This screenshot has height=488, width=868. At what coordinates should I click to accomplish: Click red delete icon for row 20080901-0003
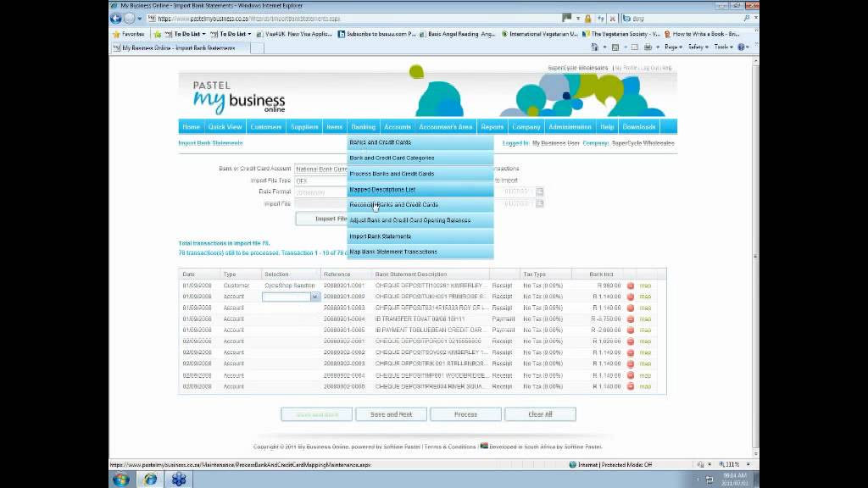(630, 308)
